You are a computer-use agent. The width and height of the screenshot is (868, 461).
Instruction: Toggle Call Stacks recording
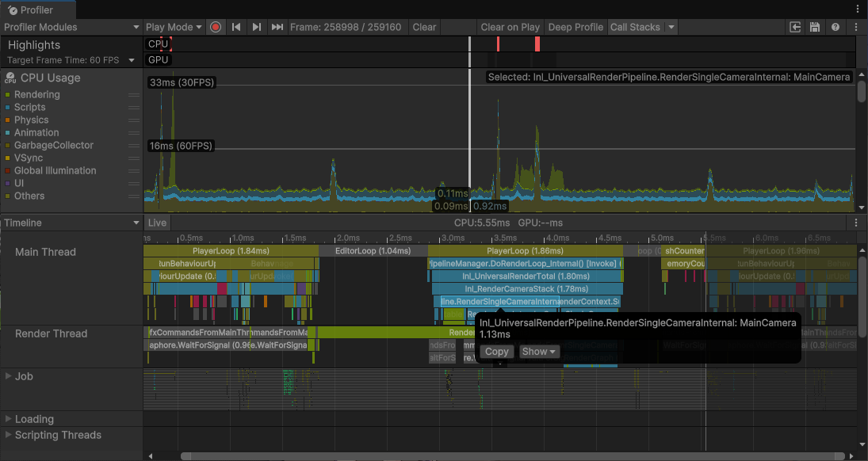coord(634,27)
